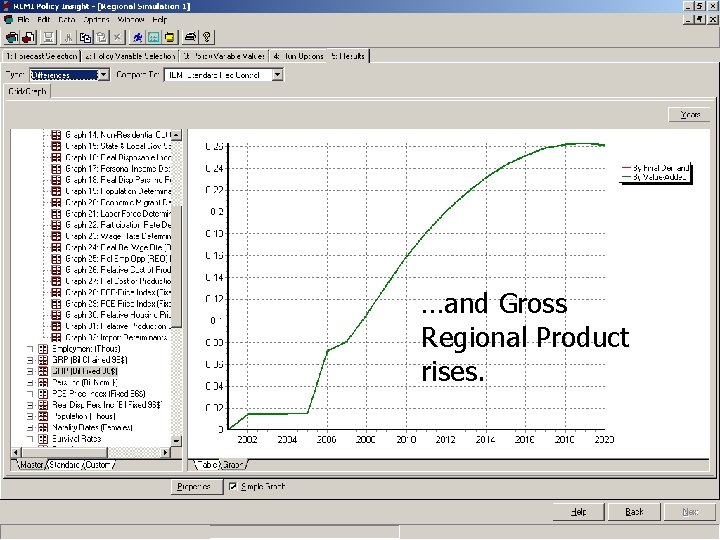
Task: Click the grid icon beside Graph 26
Action: 56,270
